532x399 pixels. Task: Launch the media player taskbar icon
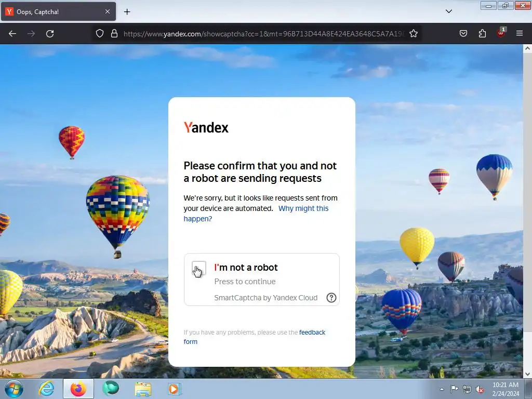(175, 389)
